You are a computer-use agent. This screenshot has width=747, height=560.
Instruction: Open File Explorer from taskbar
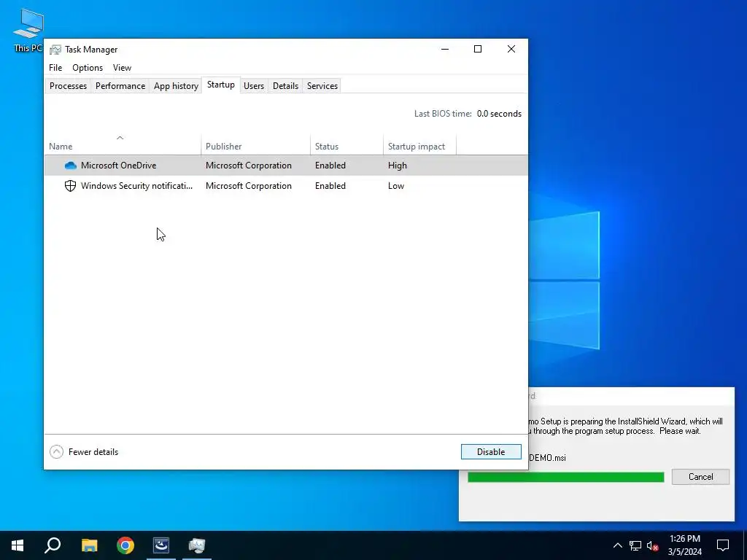point(89,545)
